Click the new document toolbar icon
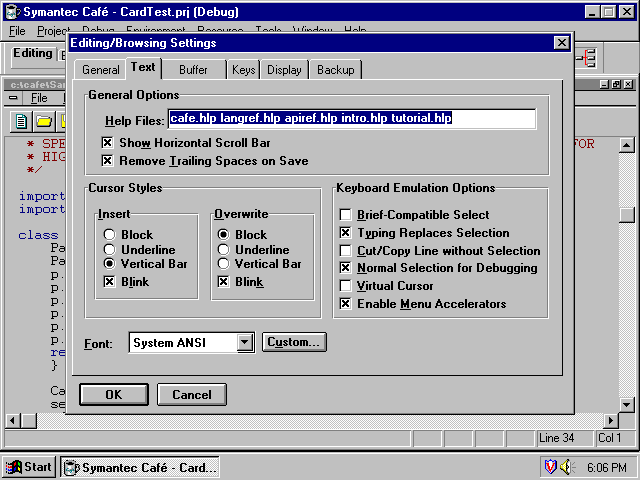 21,122
